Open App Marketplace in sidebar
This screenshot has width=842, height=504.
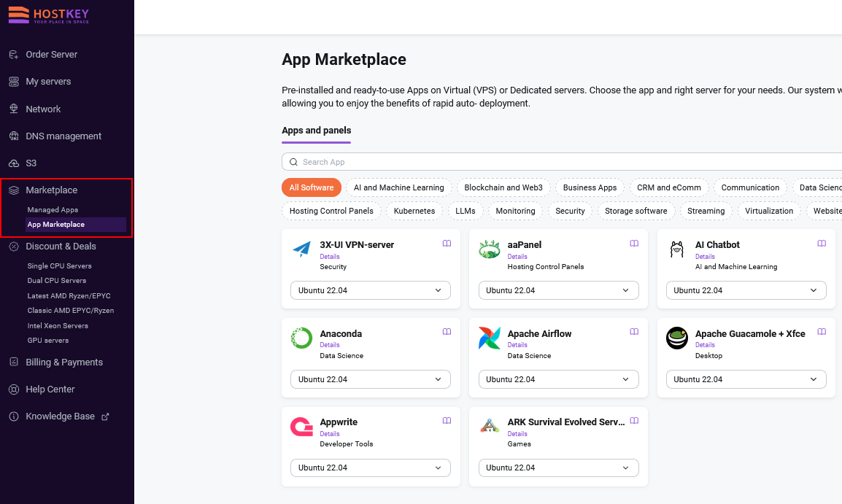[x=75, y=225]
